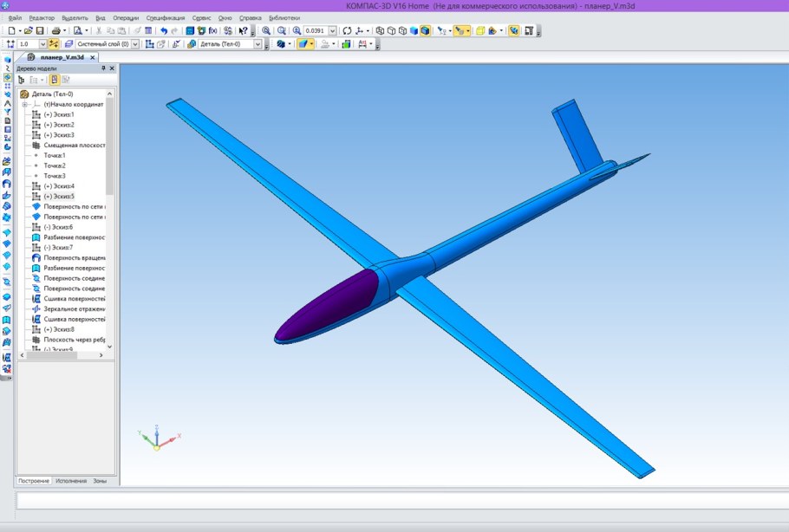Toggle the wireframe display mode
This screenshot has height=532, width=789.
(381, 33)
